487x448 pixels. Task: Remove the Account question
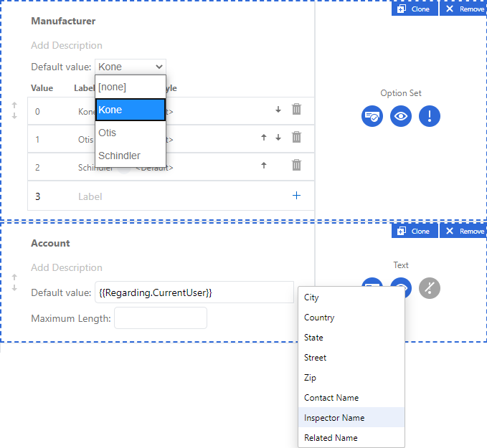coord(463,231)
